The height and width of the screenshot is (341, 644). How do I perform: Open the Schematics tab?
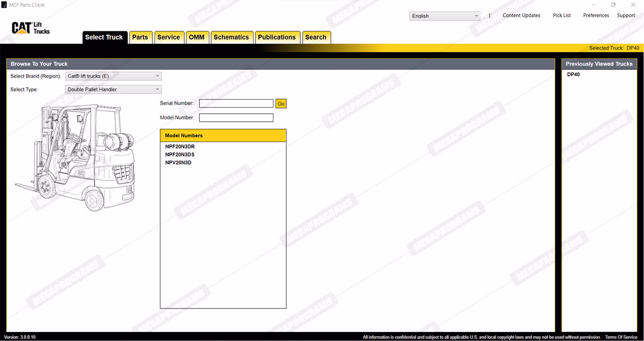click(231, 37)
